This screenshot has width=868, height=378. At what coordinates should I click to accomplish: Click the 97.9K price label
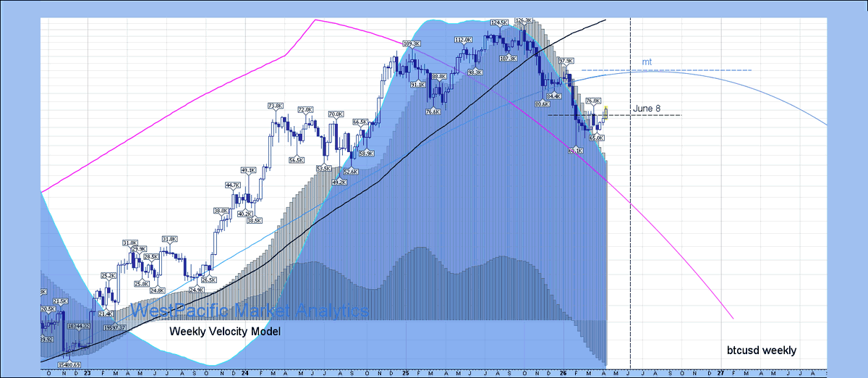566,61
